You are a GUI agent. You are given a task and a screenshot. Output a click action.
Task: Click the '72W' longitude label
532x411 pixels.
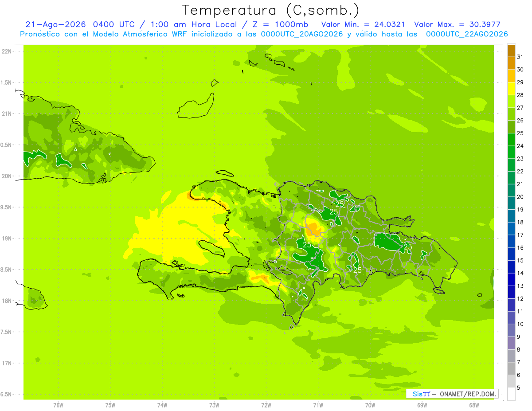266,405
